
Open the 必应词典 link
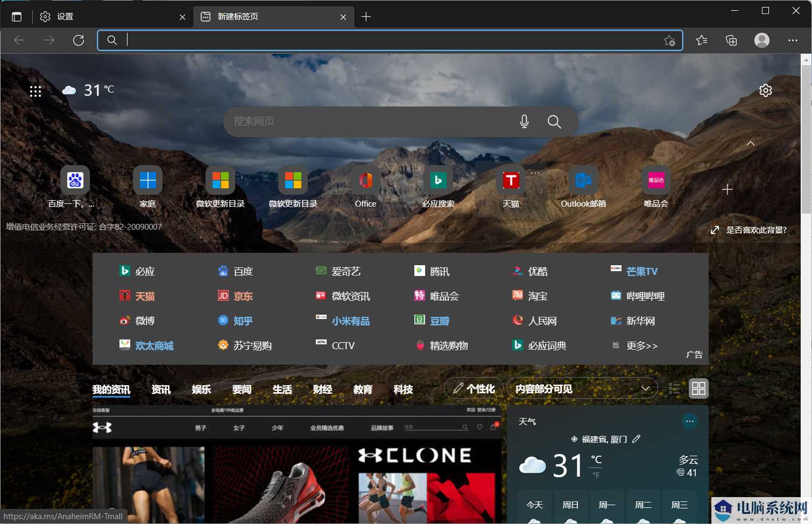click(539, 345)
